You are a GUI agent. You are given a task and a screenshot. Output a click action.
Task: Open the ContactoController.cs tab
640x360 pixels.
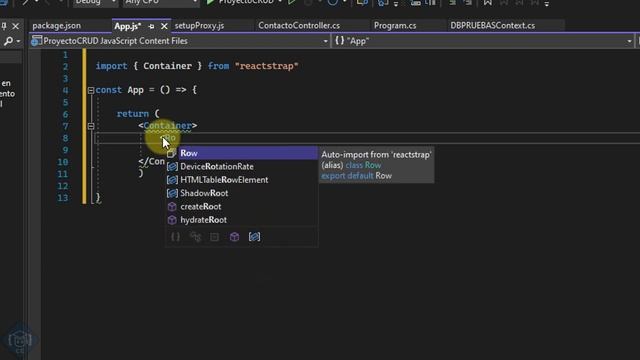click(299, 26)
